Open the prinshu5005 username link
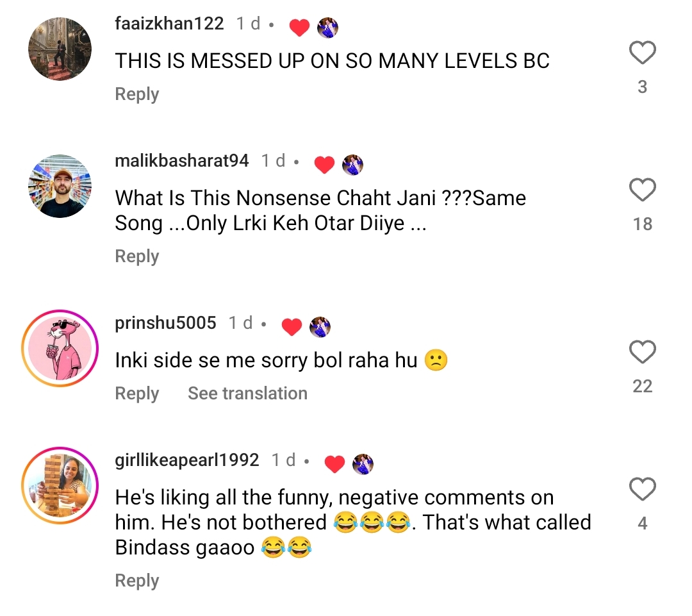The image size is (692, 616). (165, 323)
